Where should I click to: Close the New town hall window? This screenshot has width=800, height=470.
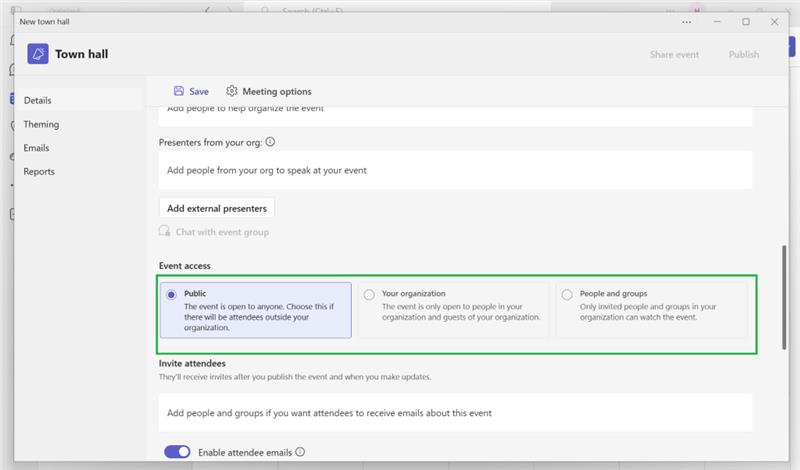774,22
